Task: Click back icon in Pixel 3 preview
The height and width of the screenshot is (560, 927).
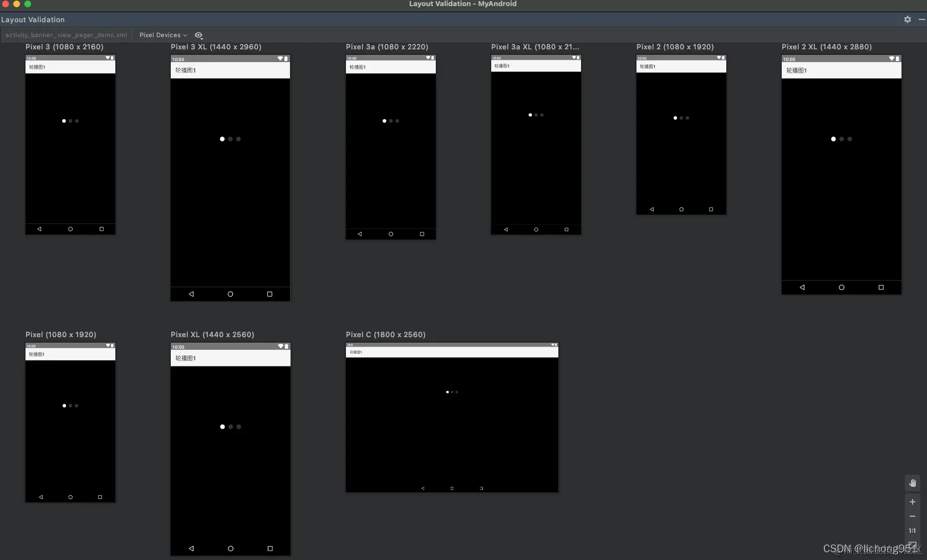Action: (39, 229)
